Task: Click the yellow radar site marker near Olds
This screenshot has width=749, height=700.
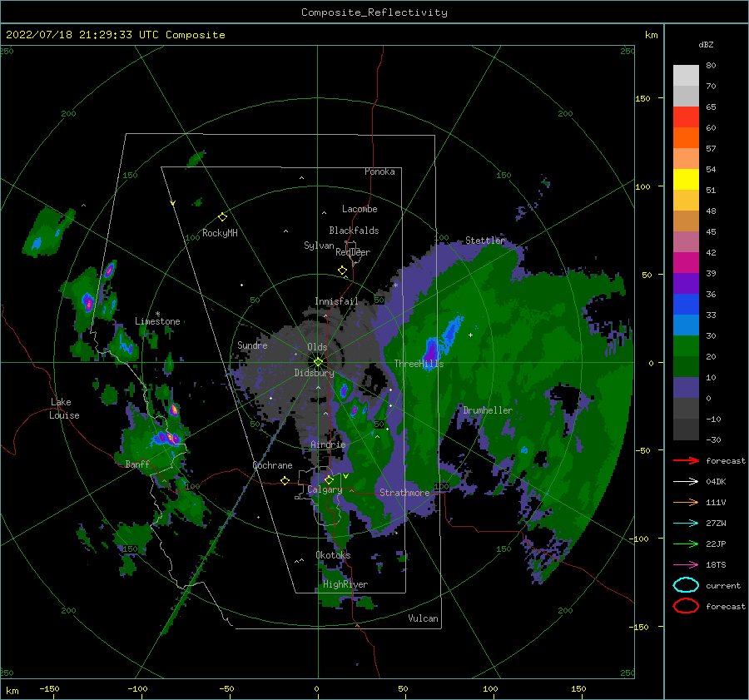Action: tap(318, 362)
